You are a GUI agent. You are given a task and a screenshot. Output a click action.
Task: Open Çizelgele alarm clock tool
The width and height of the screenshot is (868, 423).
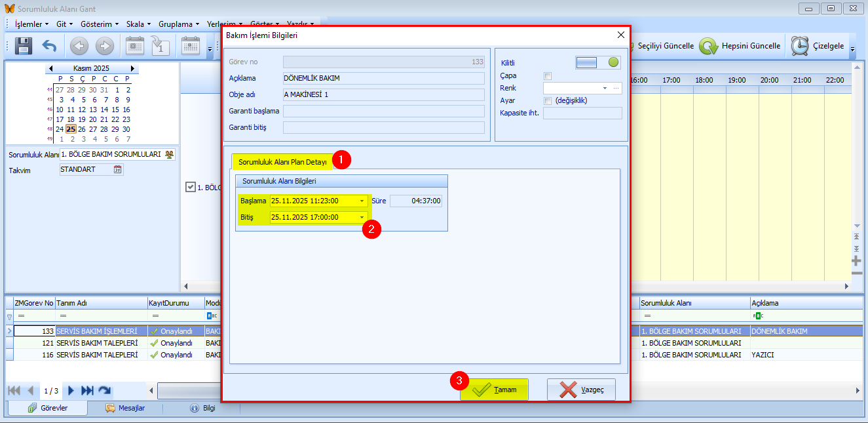[799, 46]
